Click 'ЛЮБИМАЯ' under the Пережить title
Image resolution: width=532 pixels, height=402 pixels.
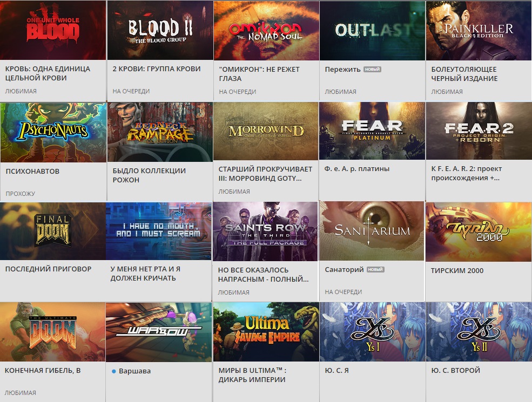tap(341, 92)
